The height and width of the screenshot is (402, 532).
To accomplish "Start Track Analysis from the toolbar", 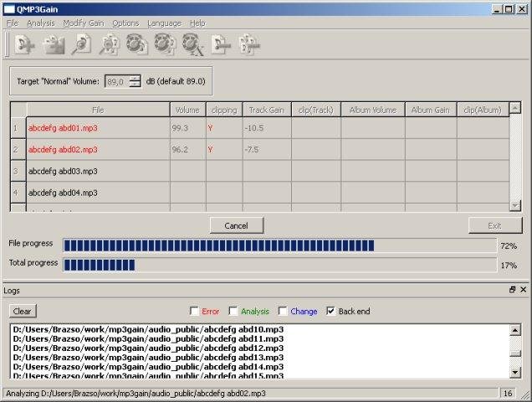I will pos(81,44).
